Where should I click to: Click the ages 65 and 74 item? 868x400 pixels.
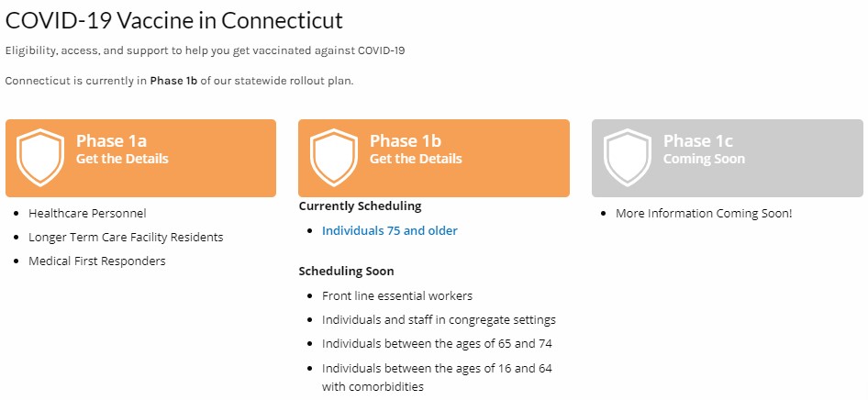[436, 344]
